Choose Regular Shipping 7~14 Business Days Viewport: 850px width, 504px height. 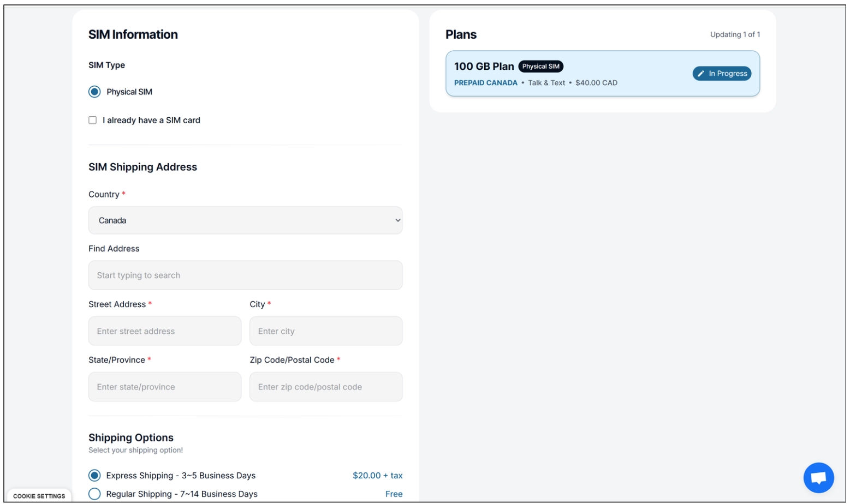(x=94, y=494)
